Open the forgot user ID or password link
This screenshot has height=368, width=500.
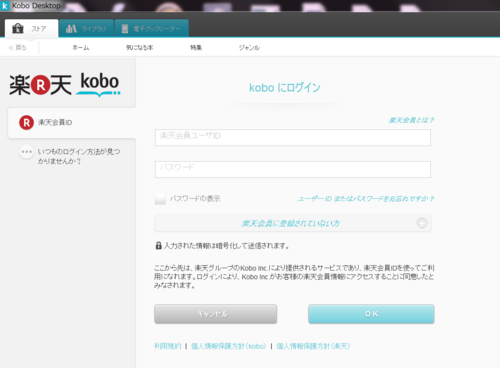point(366,199)
